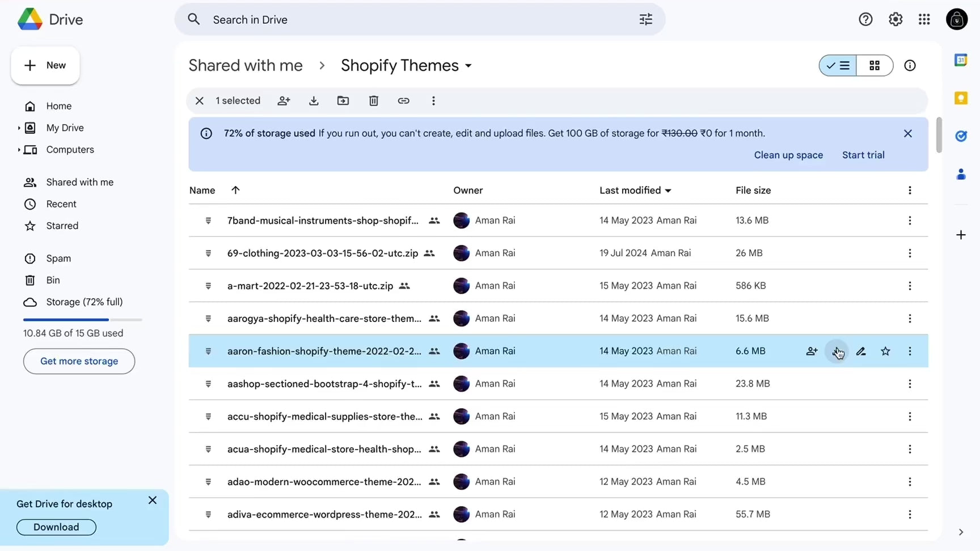Click Get add-ons plus icon
The height and width of the screenshot is (551, 980).
[x=961, y=235]
